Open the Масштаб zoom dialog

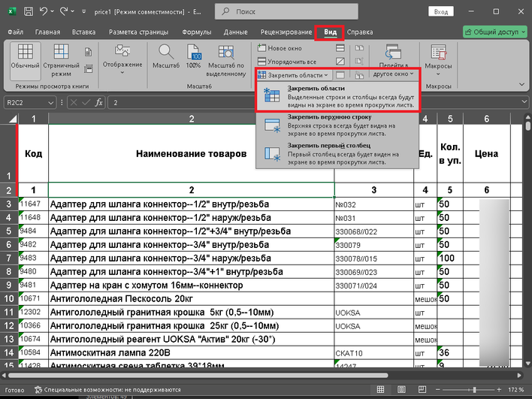click(166, 57)
